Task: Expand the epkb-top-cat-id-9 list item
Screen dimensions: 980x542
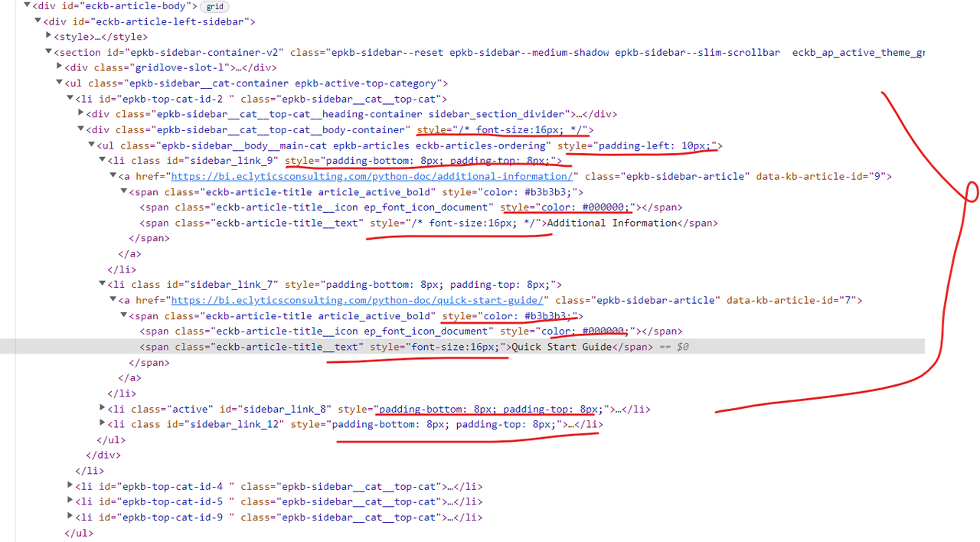Action: click(70, 517)
